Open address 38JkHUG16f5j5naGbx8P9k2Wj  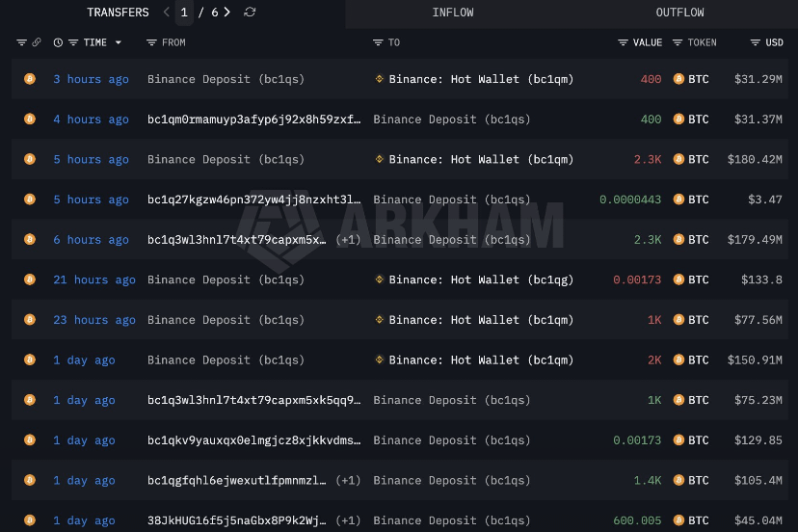click(237, 520)
